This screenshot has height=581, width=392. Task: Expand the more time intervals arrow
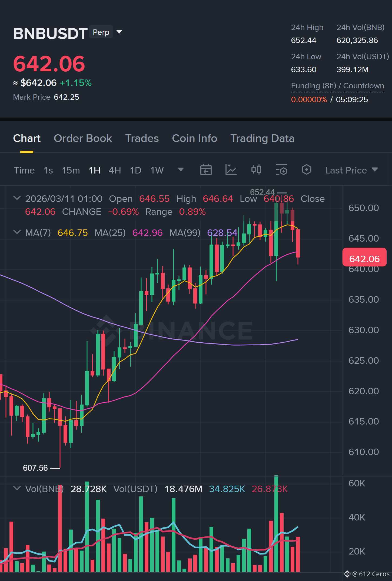[x=181, y=170]
